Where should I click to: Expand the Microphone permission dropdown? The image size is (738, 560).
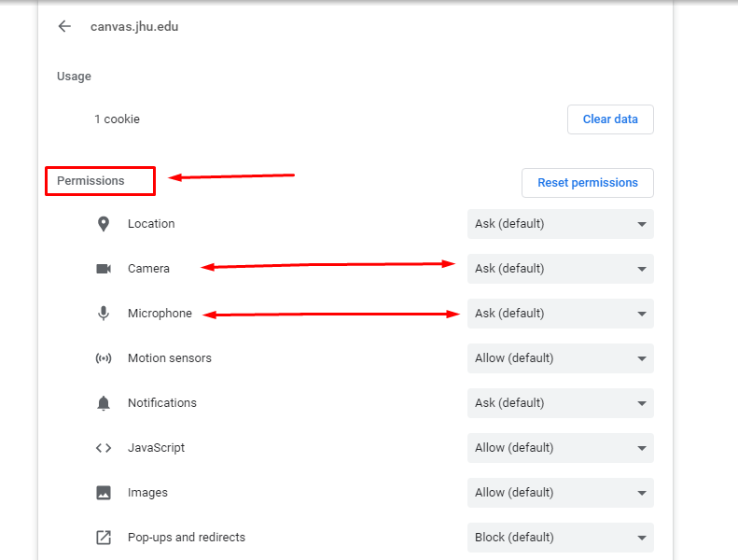[560, 314]
